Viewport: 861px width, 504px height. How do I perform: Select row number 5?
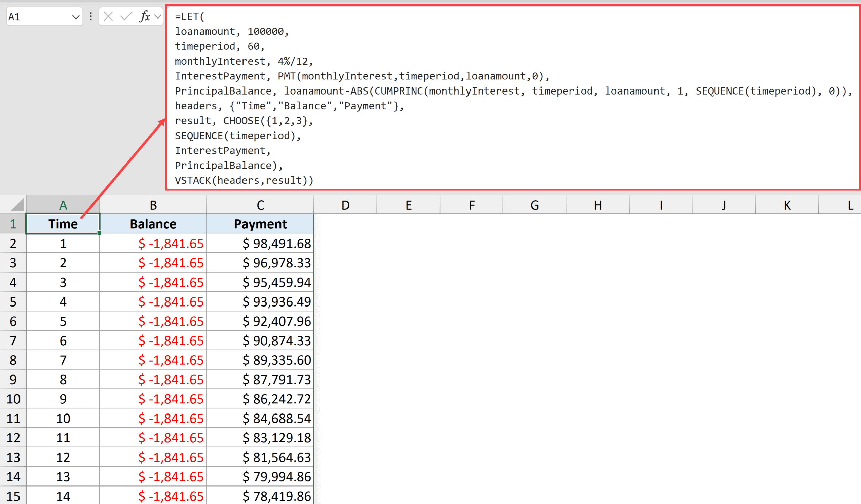pyautogui.click(x=13, y=302)
